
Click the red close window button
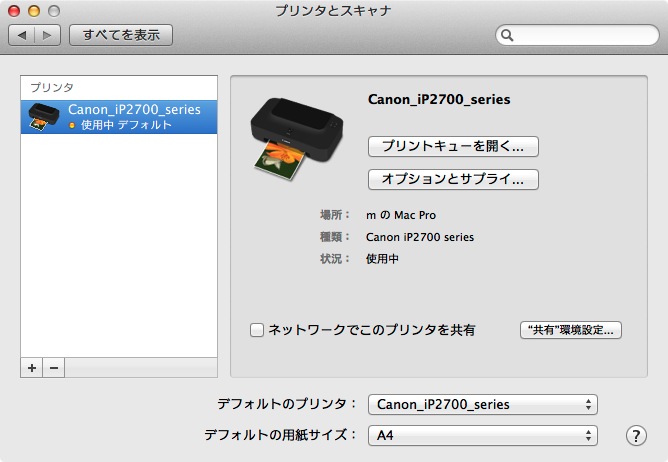point(13,10)
